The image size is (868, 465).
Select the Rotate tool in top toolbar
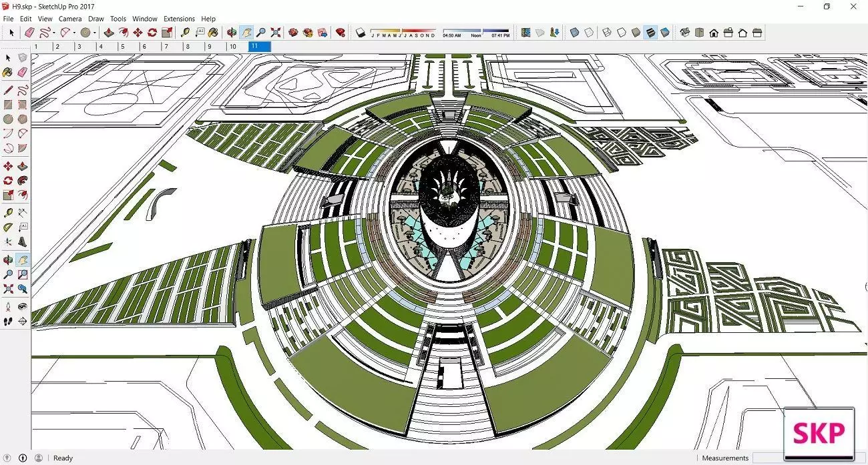(152, 32)
